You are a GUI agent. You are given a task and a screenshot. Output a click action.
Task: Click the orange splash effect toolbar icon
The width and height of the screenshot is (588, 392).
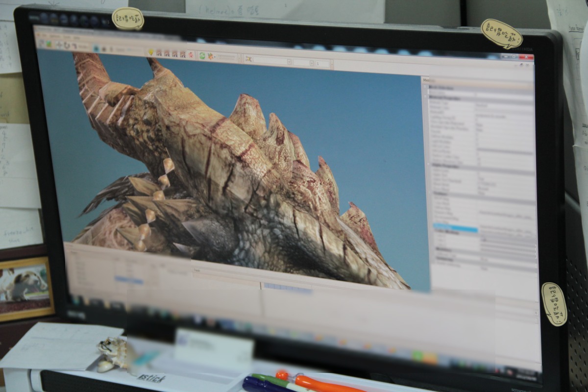tap(210, 56)
